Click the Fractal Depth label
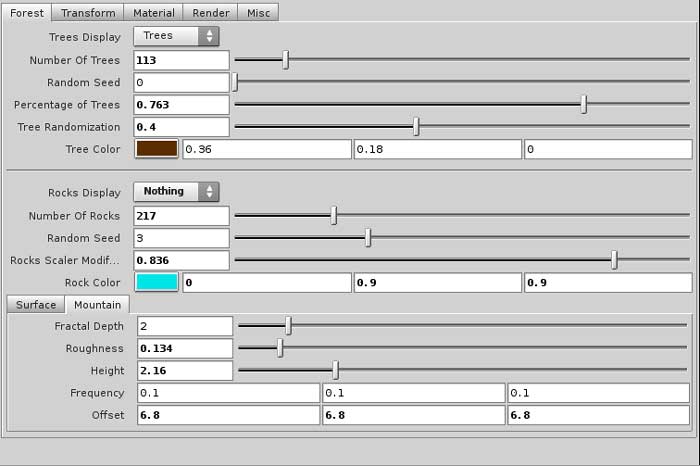This screenshot has width=700, height=466. coord(89,326)
